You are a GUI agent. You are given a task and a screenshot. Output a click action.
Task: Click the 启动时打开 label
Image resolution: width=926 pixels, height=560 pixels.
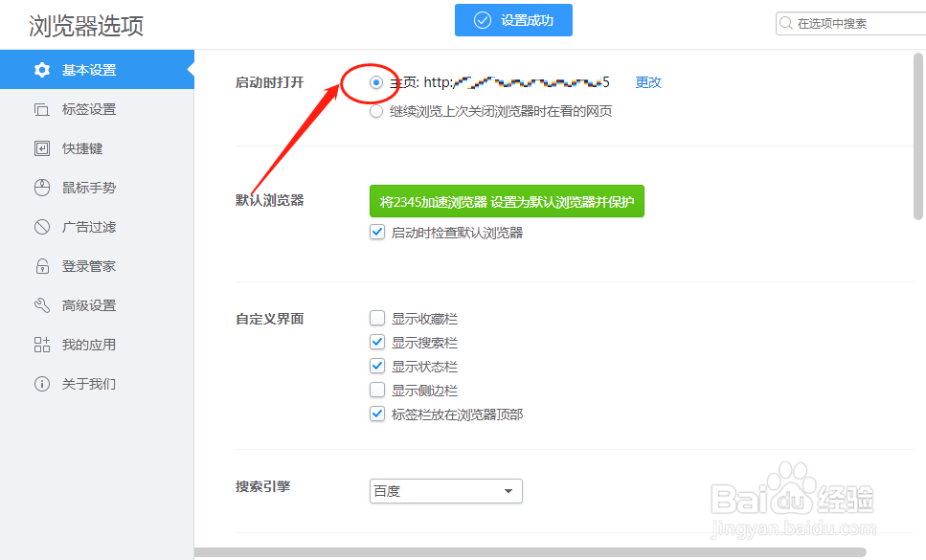pyautogui.click(x=269, y=82)
